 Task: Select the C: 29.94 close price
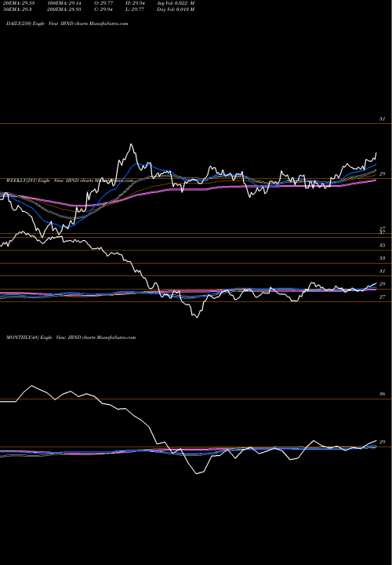pos(103,9)
